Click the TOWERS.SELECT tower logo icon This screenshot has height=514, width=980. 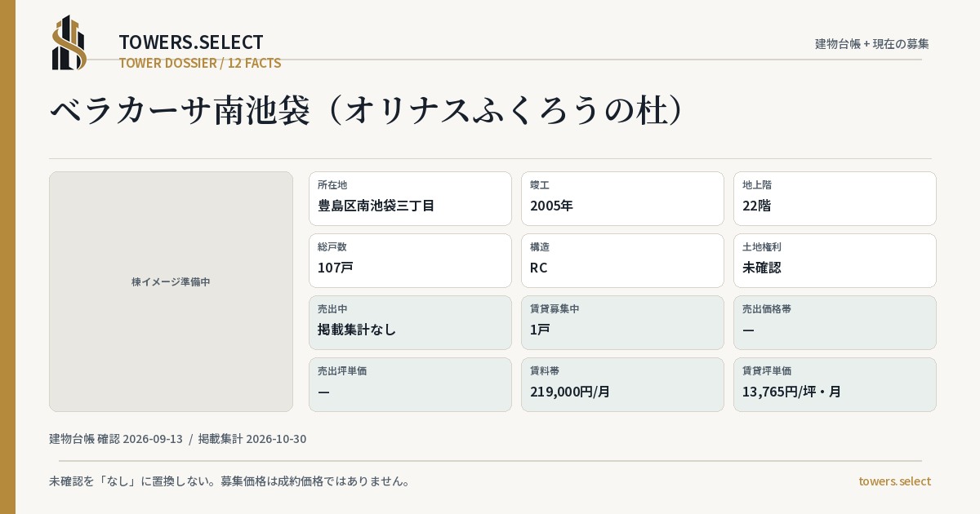tap(69, 42)
